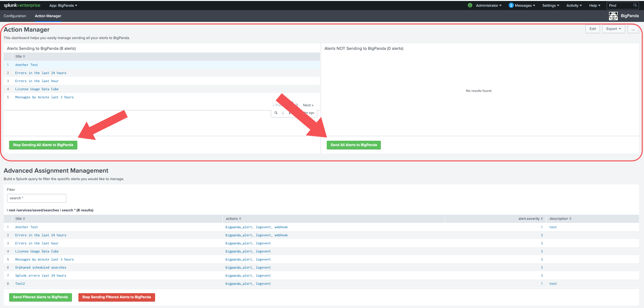Toggle sorting on the actions column

click(233, 218)
